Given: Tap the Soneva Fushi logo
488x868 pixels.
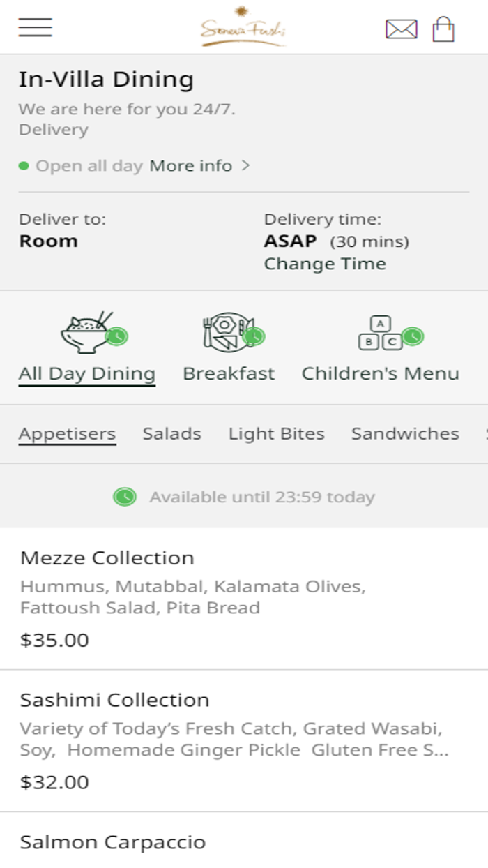Looking at the screenshot, I should (243, 29).
